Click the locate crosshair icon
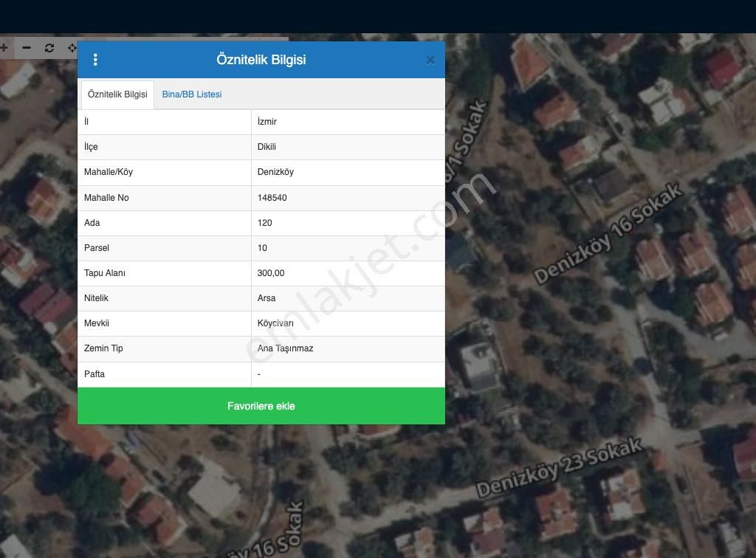 (x=72, y=48)
